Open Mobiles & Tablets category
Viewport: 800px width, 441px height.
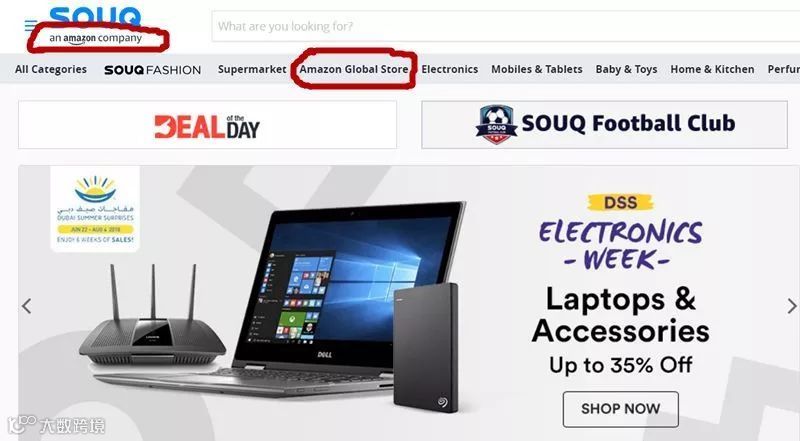(x=537, y=69)
